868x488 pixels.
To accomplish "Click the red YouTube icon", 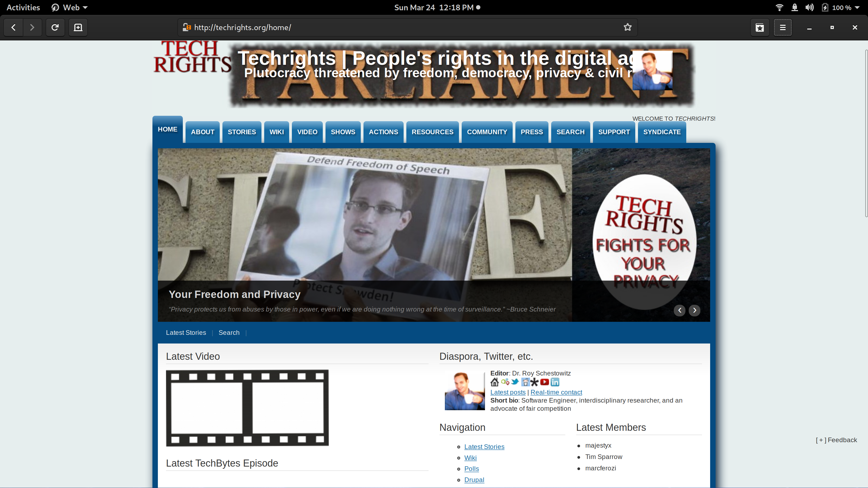I will click(544, 382).
